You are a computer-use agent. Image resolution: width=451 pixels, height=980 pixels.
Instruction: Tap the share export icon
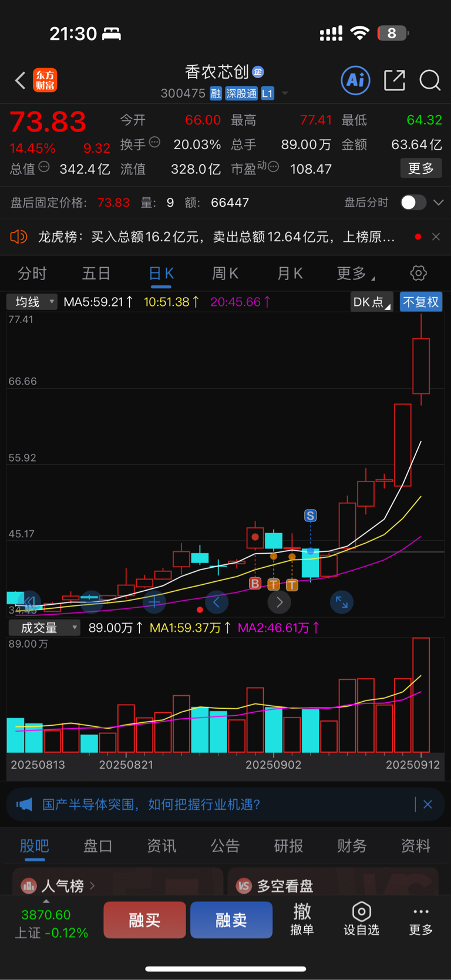click(x=395, y=80)
